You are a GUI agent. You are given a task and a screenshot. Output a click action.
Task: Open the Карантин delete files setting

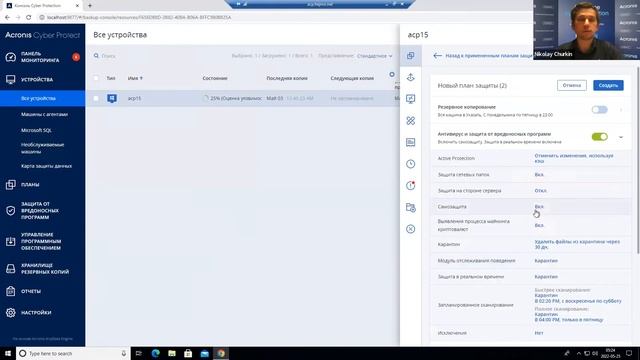577,244
